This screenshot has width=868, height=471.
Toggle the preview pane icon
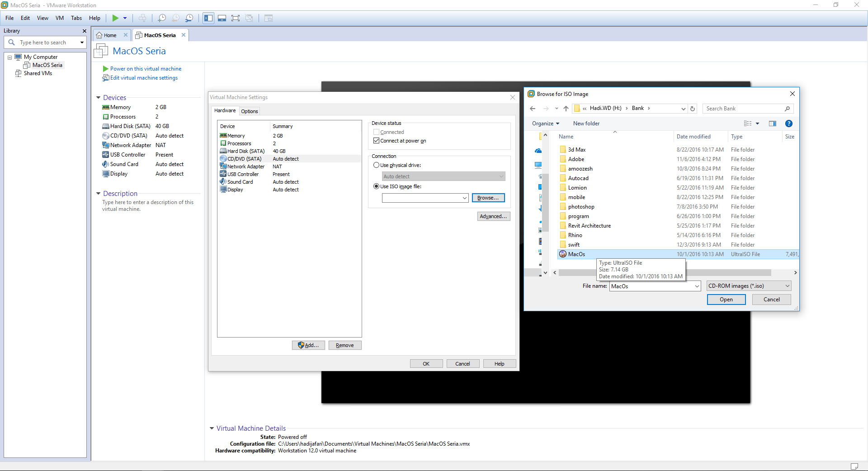(x=773, y=124)
